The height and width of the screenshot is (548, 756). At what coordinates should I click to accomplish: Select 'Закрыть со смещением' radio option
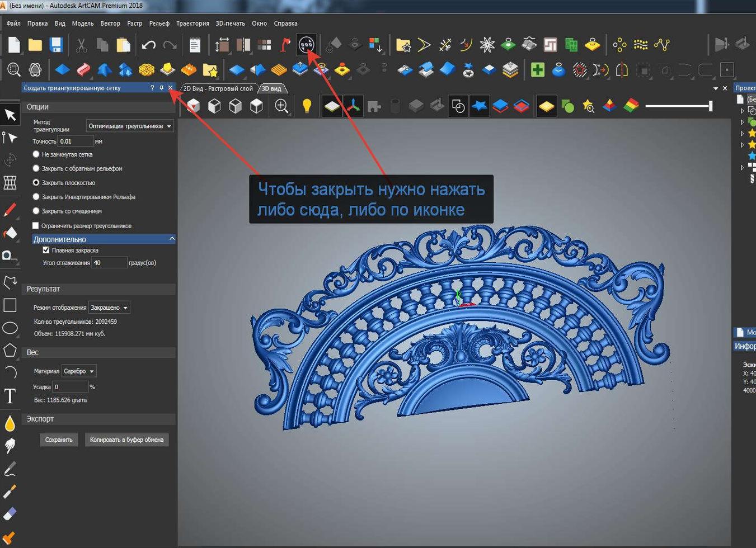[x=36, y=211]
